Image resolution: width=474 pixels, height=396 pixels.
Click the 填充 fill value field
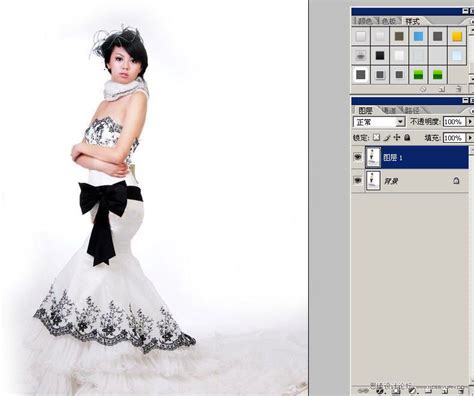454,138
